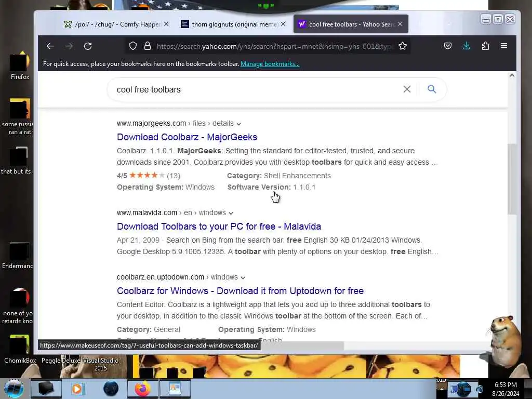Run search with the magnifying glass button
Viewport: 532px width, 399px height.
[x=432, y=89]
